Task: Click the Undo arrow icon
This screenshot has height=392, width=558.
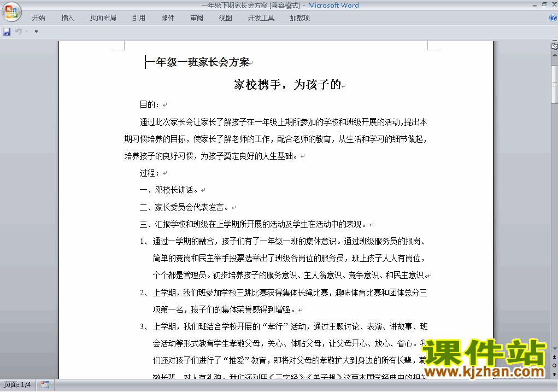Action: click(18, 32)
